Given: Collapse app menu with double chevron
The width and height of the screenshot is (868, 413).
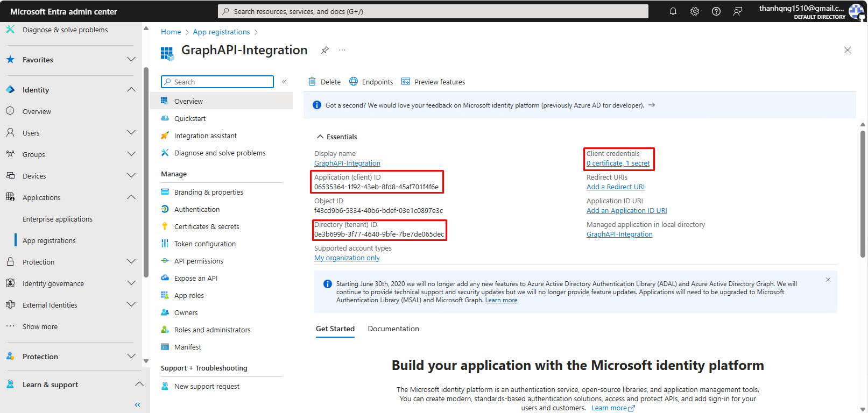Looking at the screenshot, I should pyautogui.click(x=284, y=82).
